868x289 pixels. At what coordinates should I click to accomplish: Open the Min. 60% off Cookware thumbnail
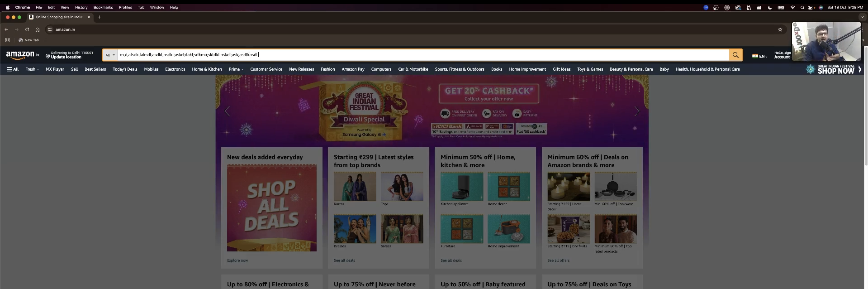coord(616,187)
